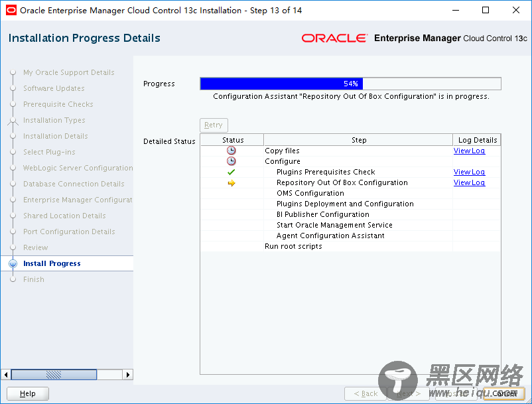Select the Review step in sidebar

click(x=36, y=247)
